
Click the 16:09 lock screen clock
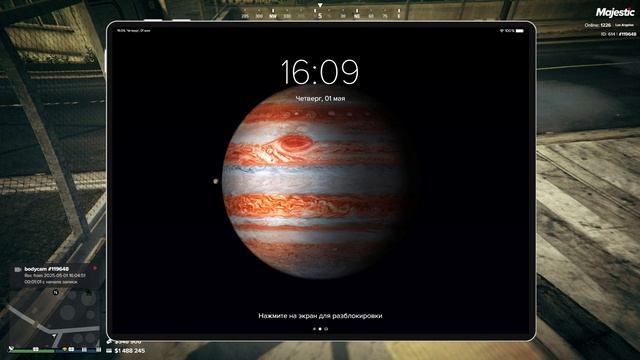point(320,72)
